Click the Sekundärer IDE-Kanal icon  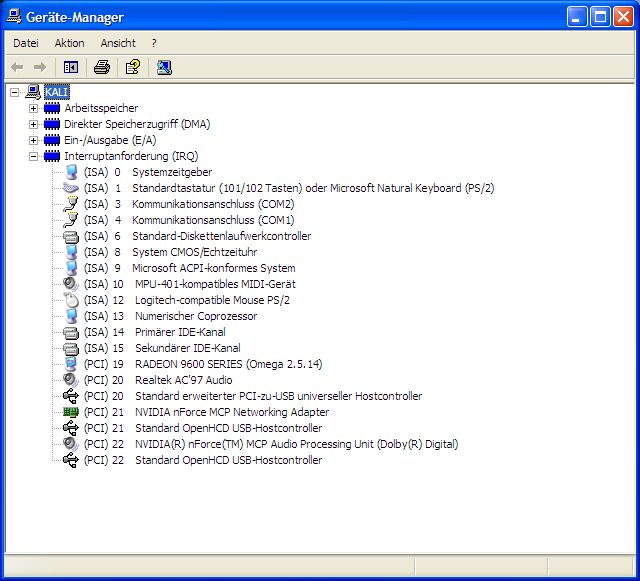tap(71, 348)
